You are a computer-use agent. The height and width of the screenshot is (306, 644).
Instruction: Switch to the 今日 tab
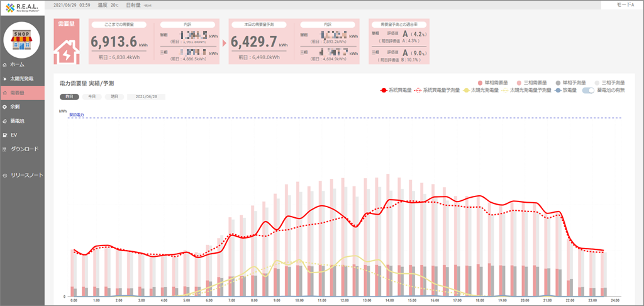click(92, 97)
